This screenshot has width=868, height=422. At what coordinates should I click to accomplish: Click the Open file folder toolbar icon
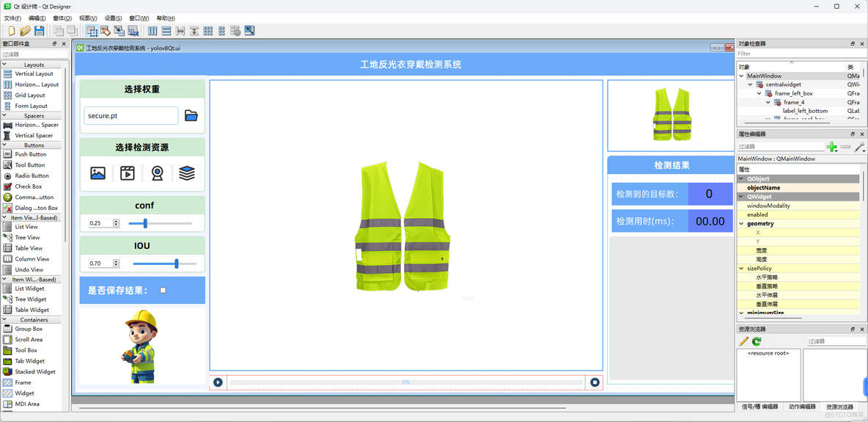pos(25,31)
